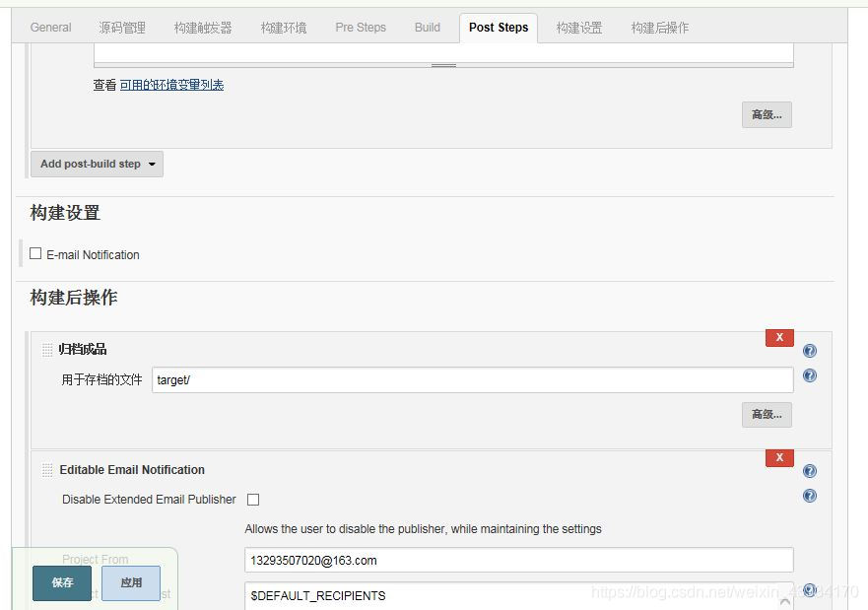Click 用于存档的文件 field with target/
The image size is (868, 610).
(473, 379)
